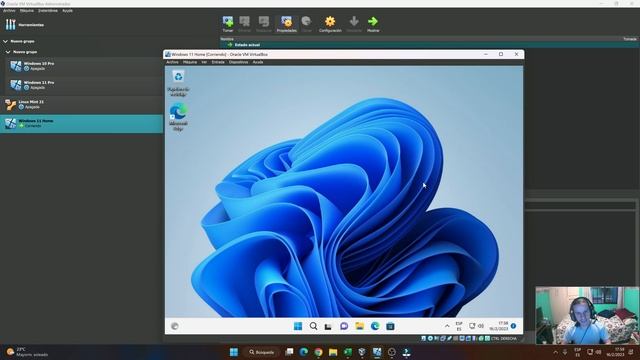This screenshot has height=360, width=640.
Task: Open Instantánea menu in VirtualBox Manager
Action: (x=48, y=11)
